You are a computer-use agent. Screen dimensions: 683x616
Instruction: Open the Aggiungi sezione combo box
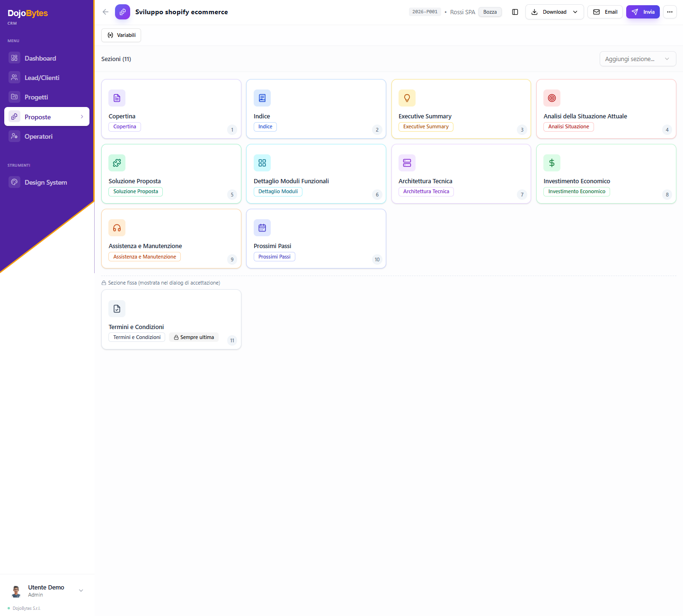pos(637,59)
